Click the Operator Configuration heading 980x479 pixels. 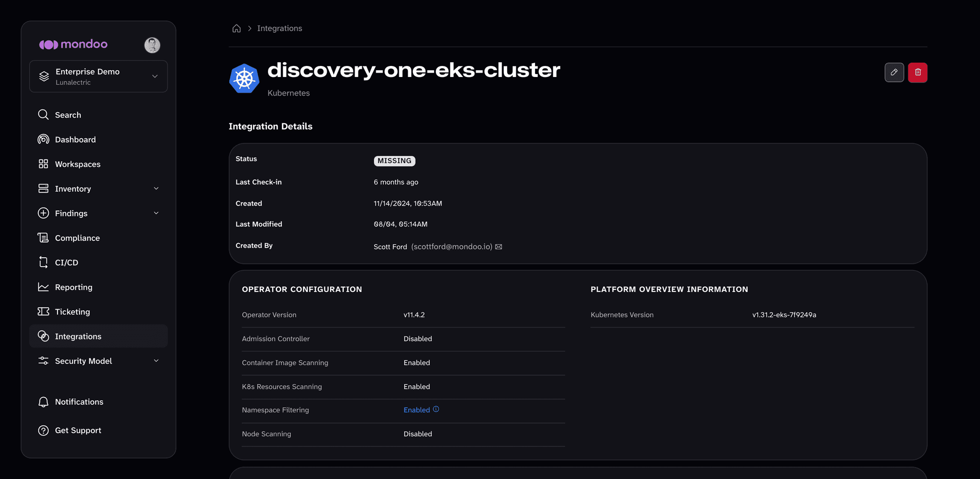pos(302,289)
